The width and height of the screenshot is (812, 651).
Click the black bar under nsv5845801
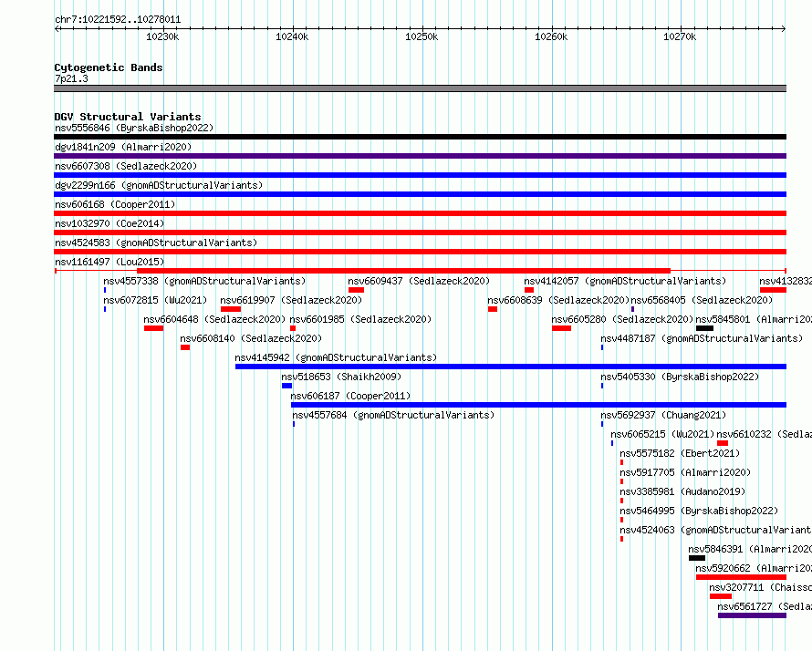705,328
